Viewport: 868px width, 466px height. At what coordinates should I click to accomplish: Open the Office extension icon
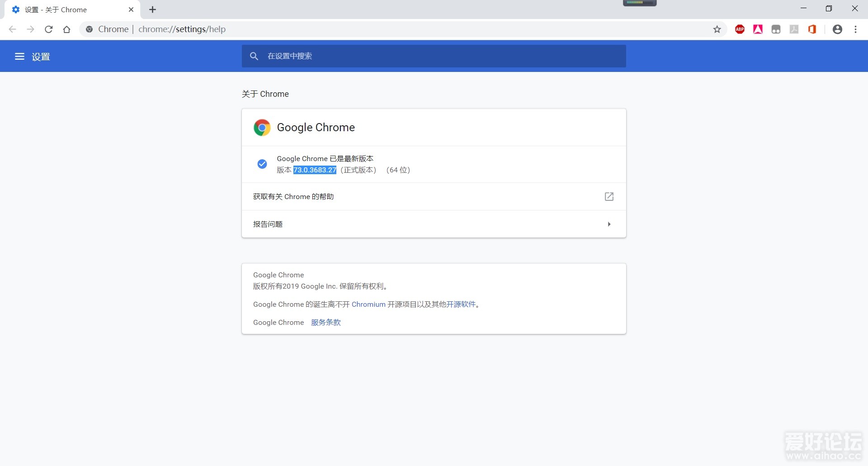point(812,29)
